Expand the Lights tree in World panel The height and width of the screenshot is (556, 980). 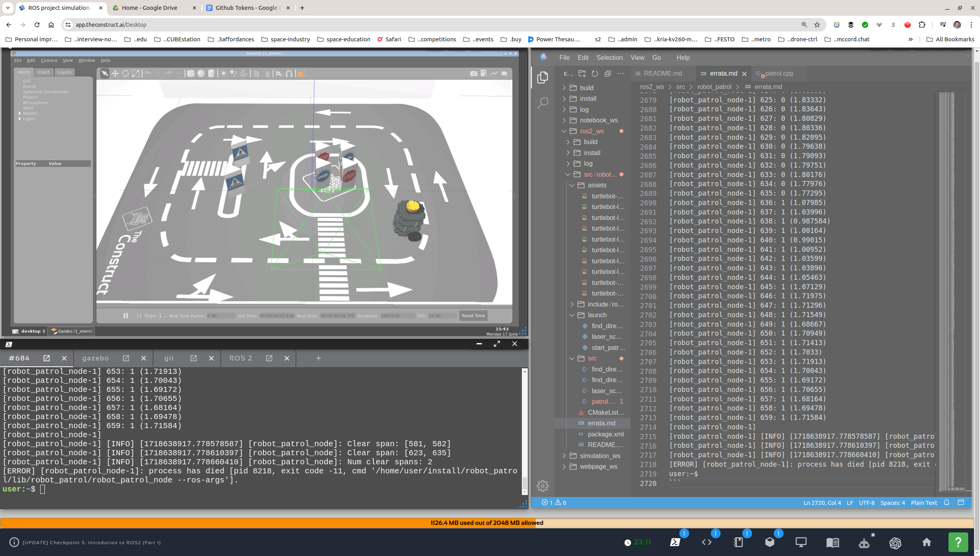tap(20, 119)
